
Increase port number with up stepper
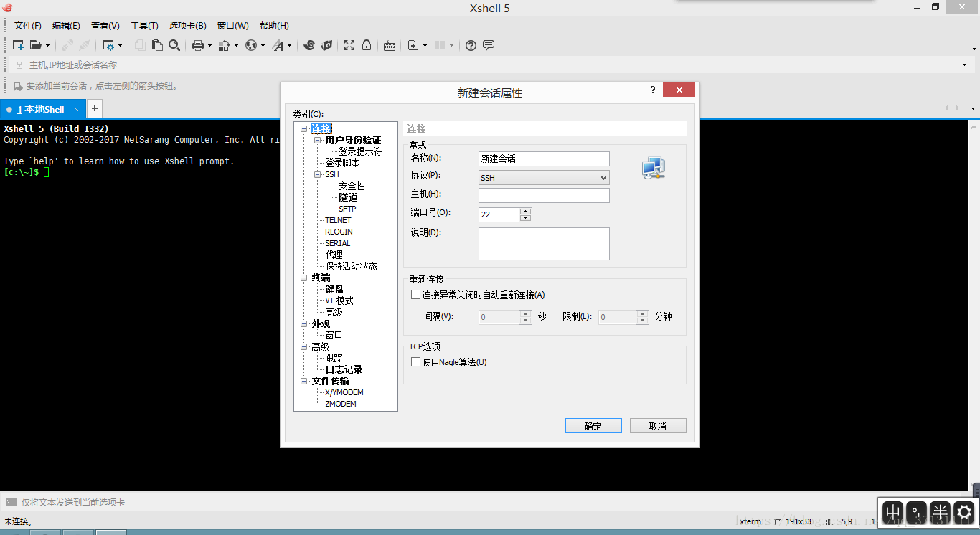point(526,211)
